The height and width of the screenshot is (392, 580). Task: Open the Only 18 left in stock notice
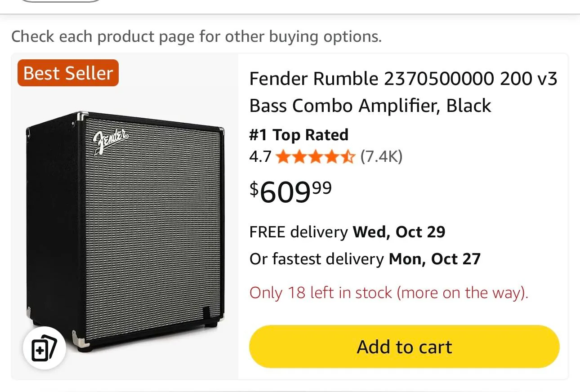(389, 293)
